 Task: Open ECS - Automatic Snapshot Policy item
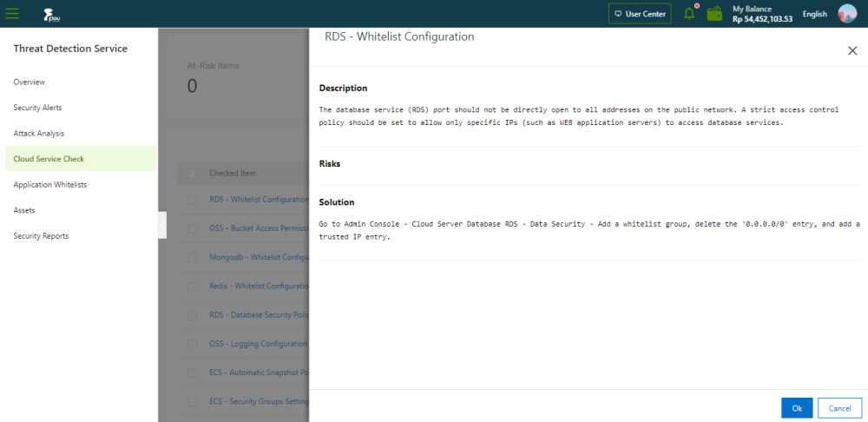click(x=259, y=373)
